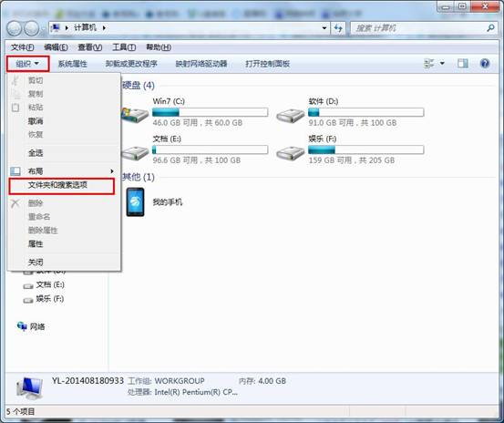Click computer name YL-201408180933

[87, 381]
